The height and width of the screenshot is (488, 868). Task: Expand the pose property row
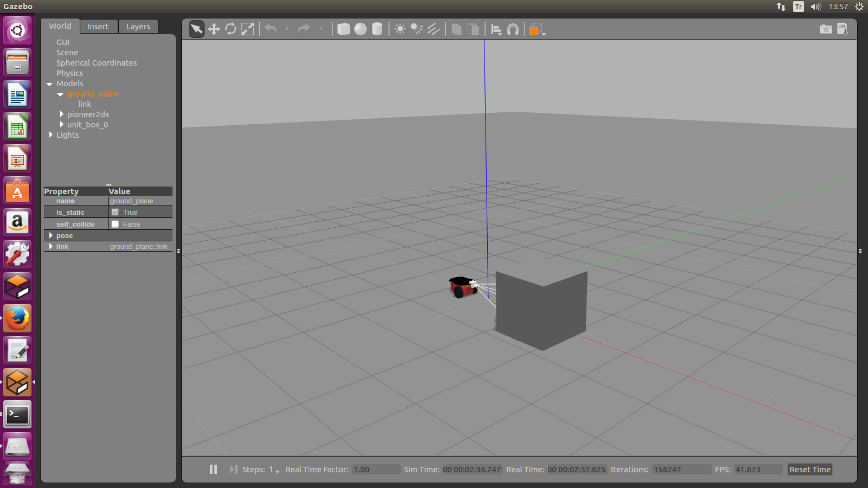tap(51, 236)
